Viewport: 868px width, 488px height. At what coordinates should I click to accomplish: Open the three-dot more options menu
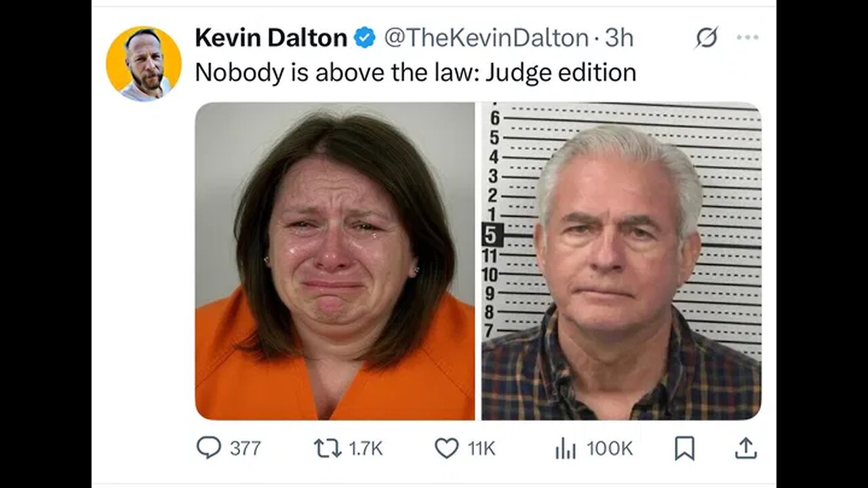[x=747, y=37]
